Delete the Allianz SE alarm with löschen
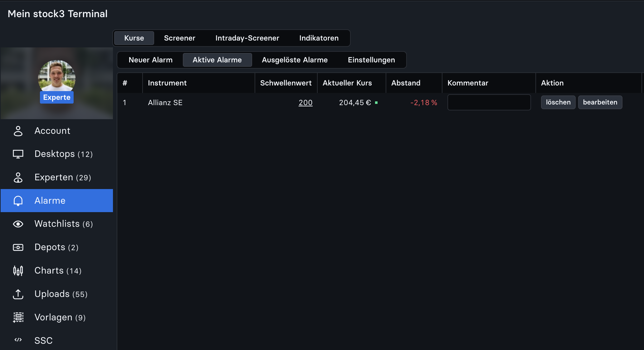 558,102
